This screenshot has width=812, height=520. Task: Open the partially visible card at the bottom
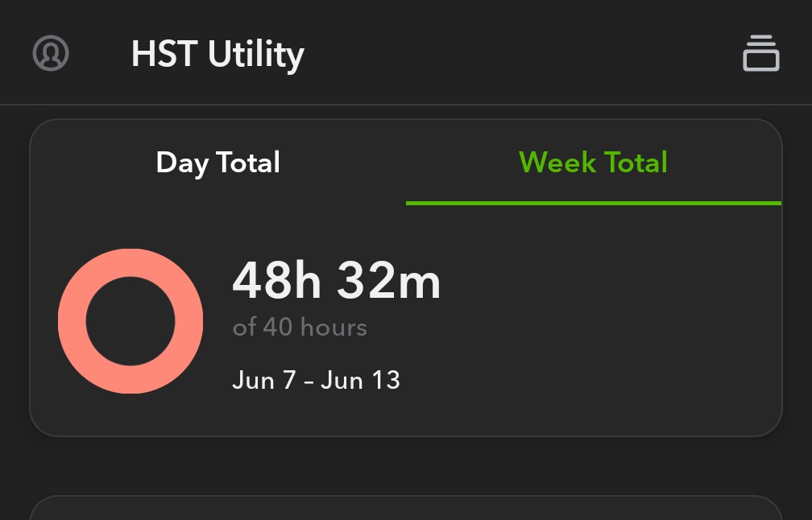(406, 508)
